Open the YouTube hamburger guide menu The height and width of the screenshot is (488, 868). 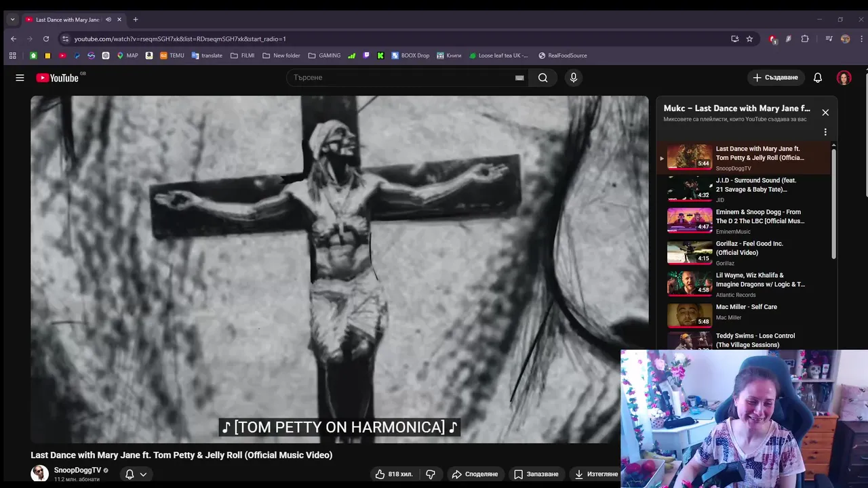coord(20,78)
